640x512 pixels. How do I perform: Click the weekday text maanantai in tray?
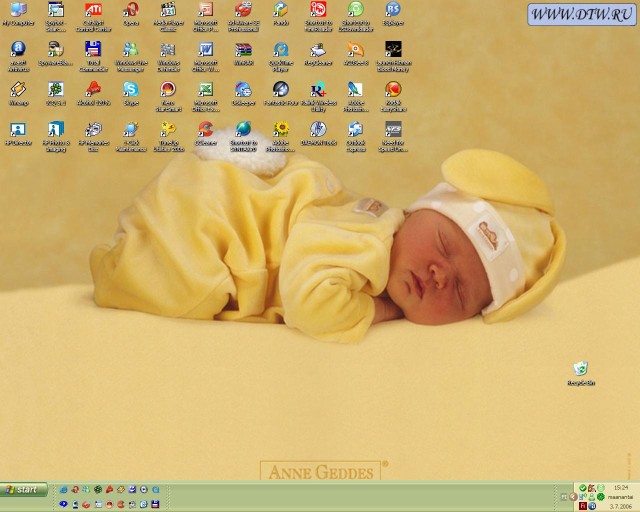[x=620, y=497]
